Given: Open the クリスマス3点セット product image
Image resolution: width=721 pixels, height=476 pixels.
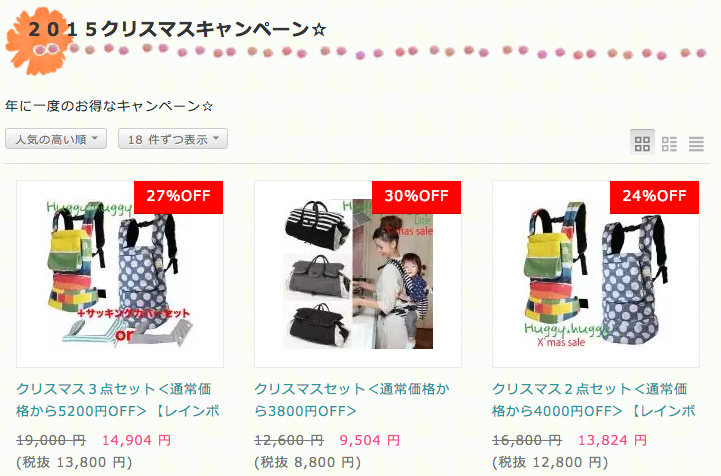Looking at the screenshot, I should point(120,274).
